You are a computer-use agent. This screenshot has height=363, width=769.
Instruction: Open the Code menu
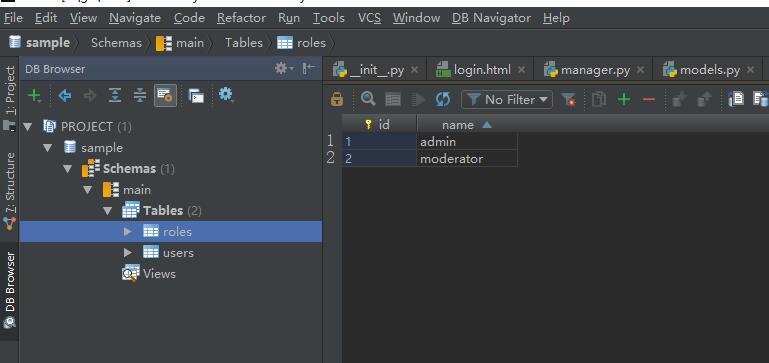coord(189,18)
